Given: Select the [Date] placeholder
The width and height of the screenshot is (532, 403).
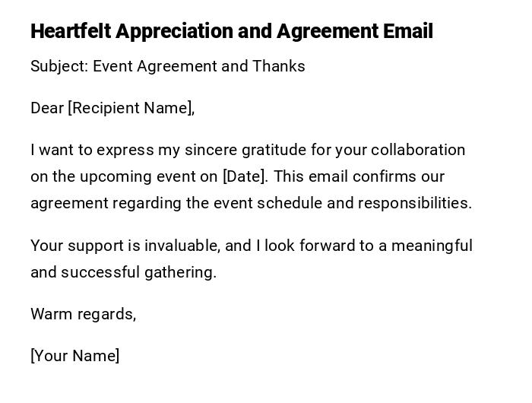Looking at the screenshot, I should (244, 176).
